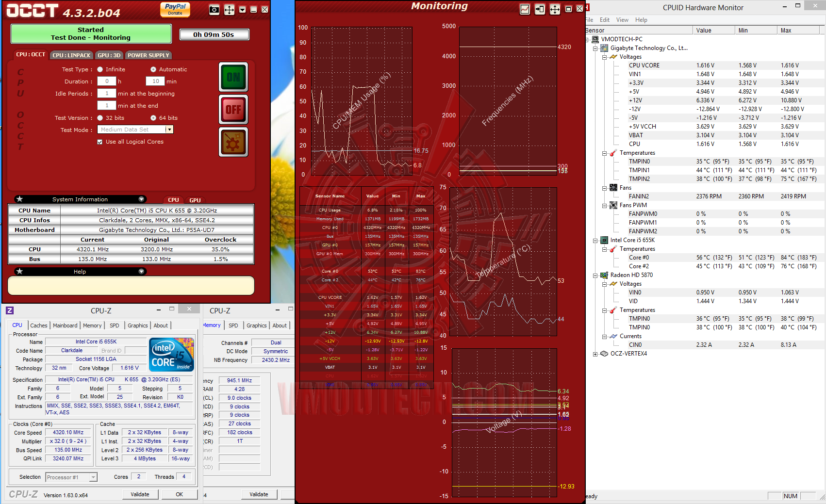Select the Infinite test type radio button
826x504 pixels.
point(100,69)
